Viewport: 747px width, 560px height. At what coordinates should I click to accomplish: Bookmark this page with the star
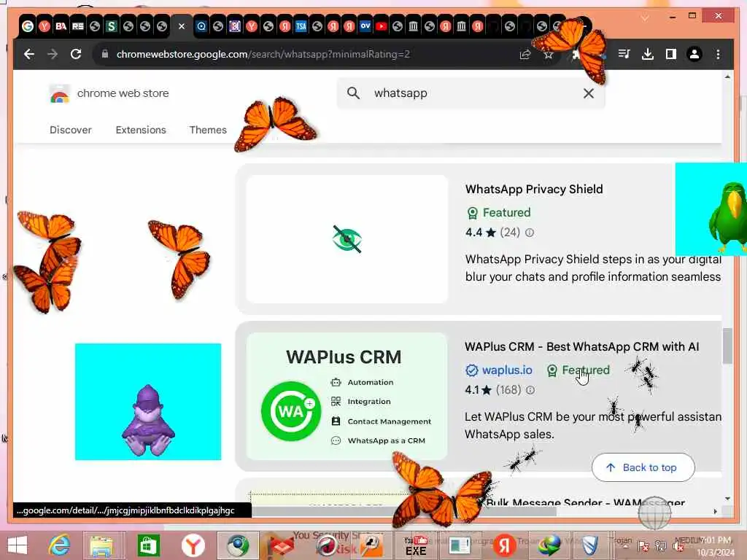click(549, 54)
